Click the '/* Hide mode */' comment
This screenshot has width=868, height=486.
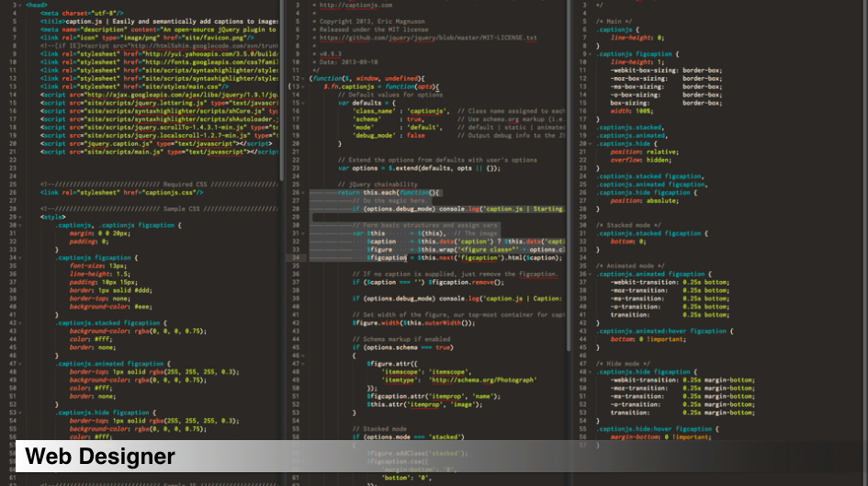click(x=625, y=364)
